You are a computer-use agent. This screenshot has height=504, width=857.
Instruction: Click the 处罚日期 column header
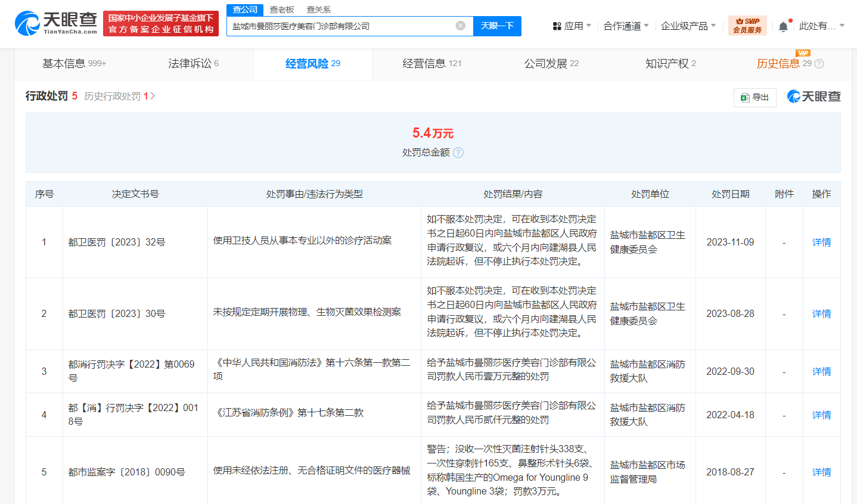[x=731, y=194]
